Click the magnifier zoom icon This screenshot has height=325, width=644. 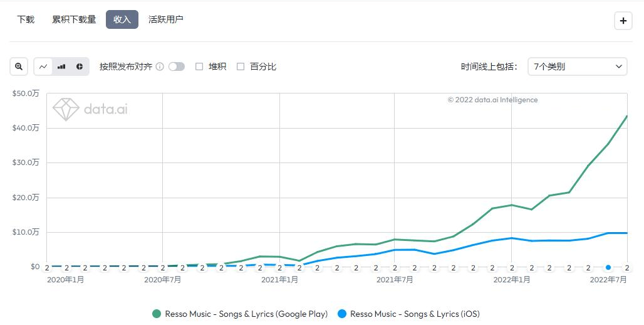(x=19, y=67)
